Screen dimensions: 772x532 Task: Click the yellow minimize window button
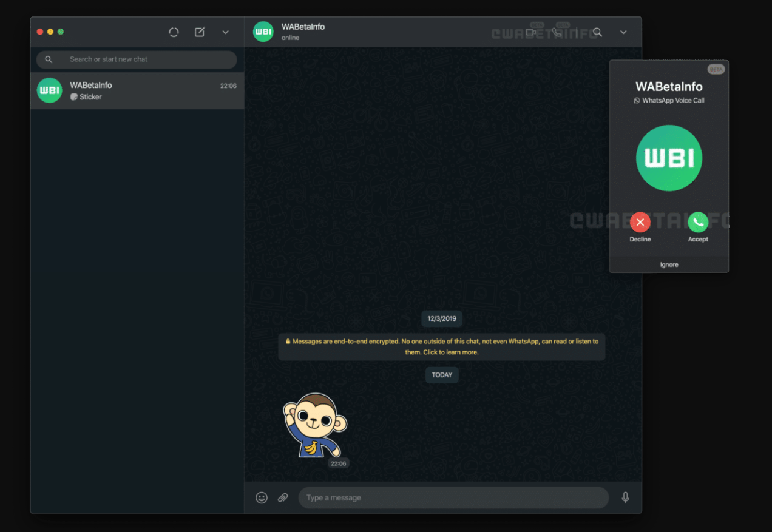click(50, 32)
